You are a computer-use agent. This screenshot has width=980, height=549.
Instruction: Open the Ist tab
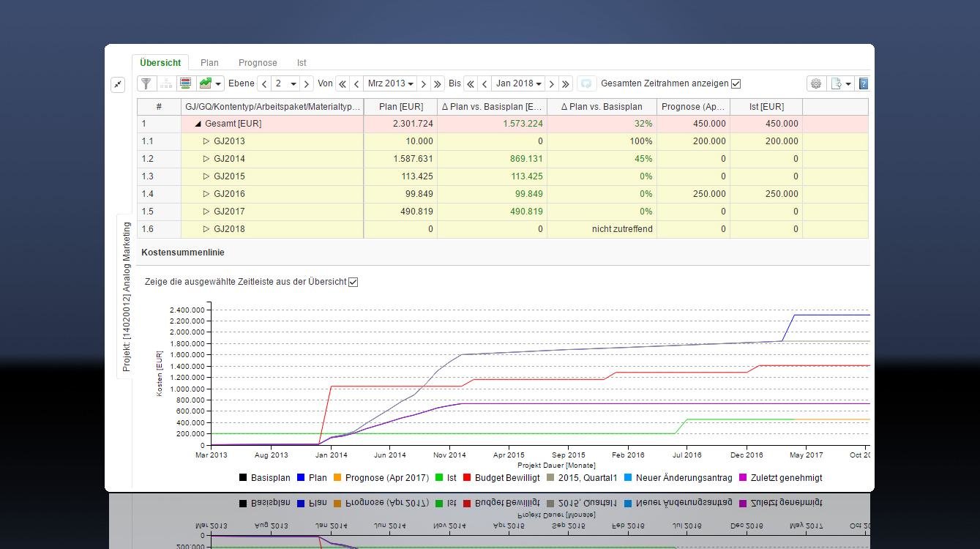302,63
